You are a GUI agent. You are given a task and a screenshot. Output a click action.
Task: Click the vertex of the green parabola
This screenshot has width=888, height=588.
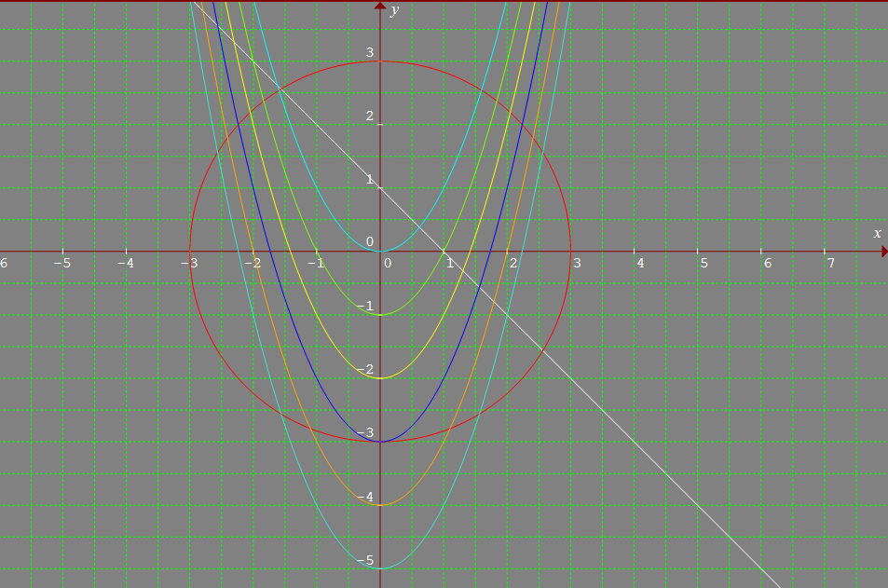click(380, 314)
